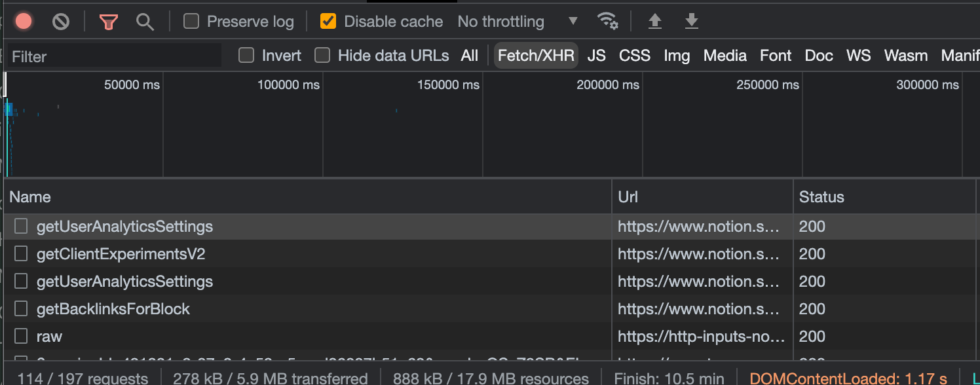Select the getClientExperimentsV2 request row

point(121,254)
